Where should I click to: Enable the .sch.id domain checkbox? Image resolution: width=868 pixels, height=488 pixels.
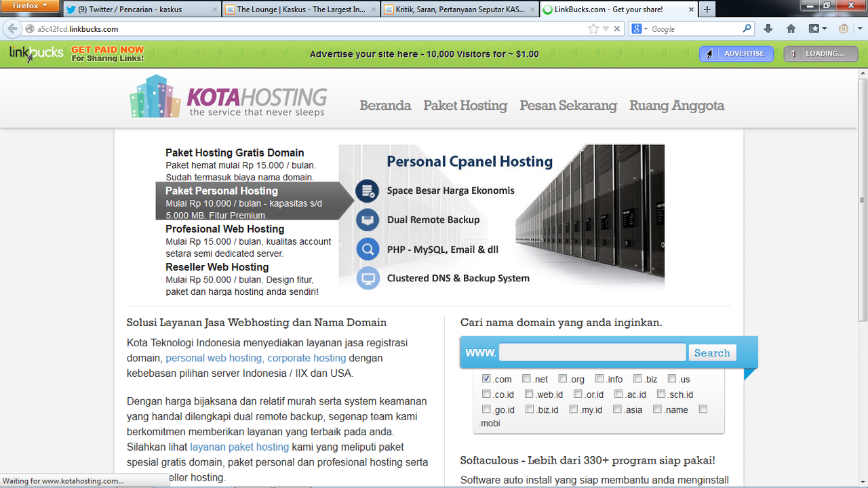pyautogui.click(x=661, y=394)
